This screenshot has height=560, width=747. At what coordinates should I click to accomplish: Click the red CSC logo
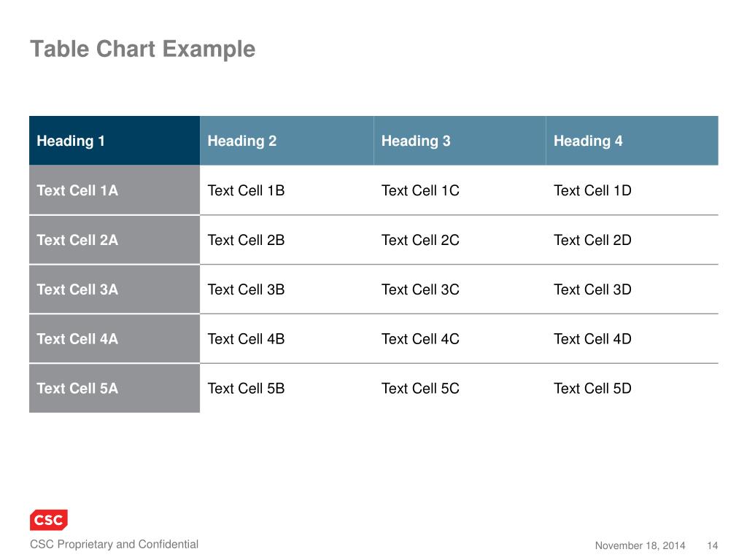(49, 519)
